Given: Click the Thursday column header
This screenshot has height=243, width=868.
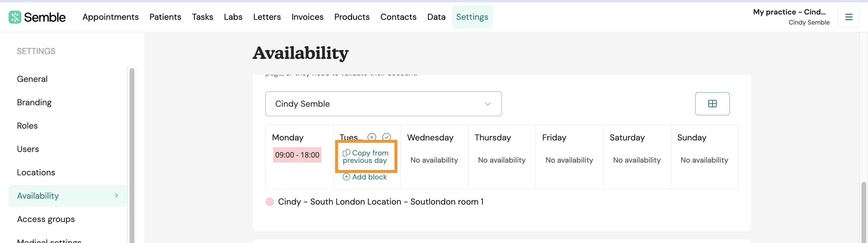Looking at the screenshot, I should coord(493,137).
